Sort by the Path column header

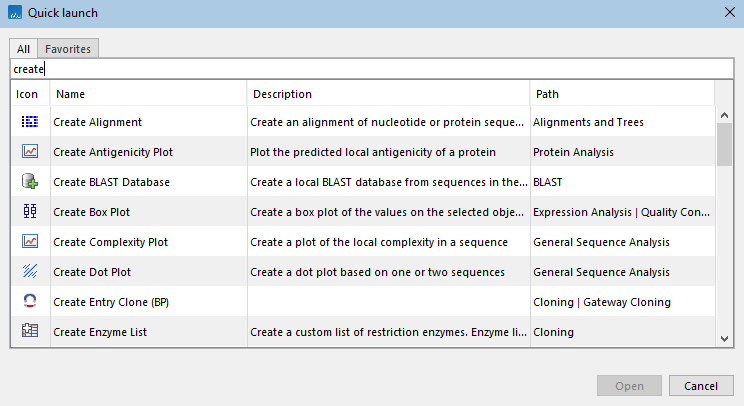(x=622, y=94)
